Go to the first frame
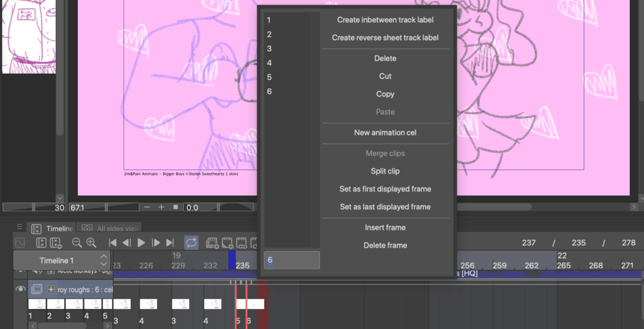Image resolution: width=644 pixels, height=329 pixels. [113, 243]
